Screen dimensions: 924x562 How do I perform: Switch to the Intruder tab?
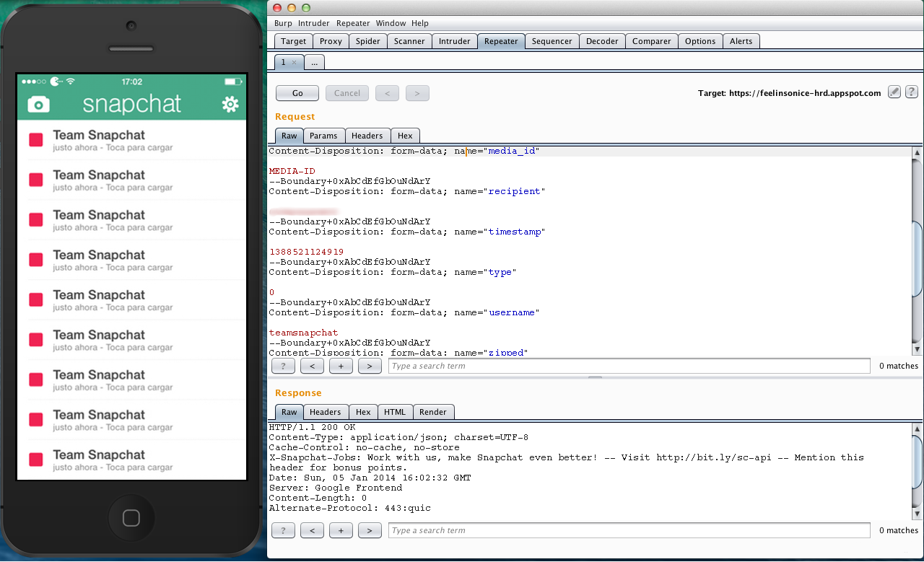tap(455, 41)
